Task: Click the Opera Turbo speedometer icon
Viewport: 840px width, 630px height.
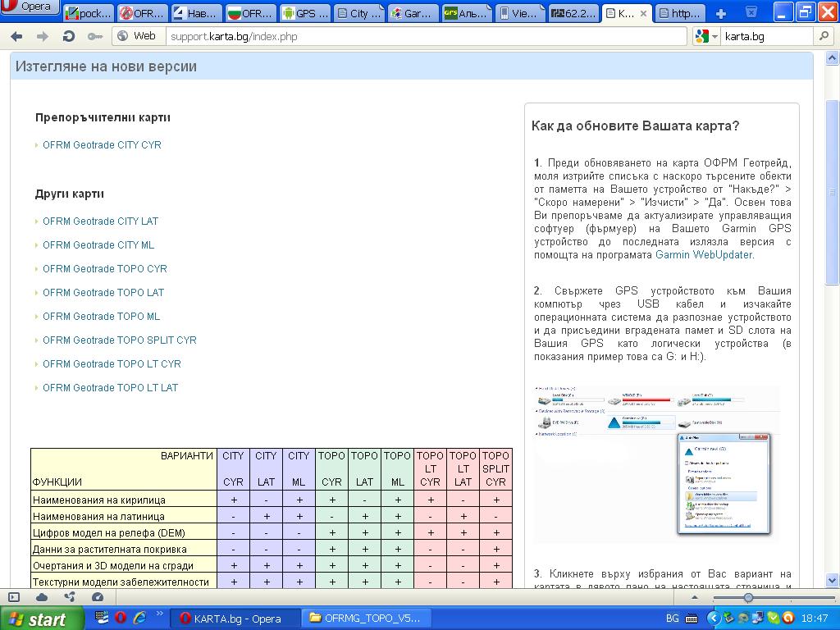Action: coord(98,597)
